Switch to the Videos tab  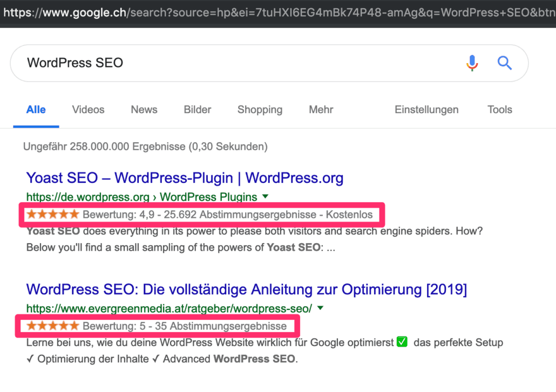tap(88, 109)
